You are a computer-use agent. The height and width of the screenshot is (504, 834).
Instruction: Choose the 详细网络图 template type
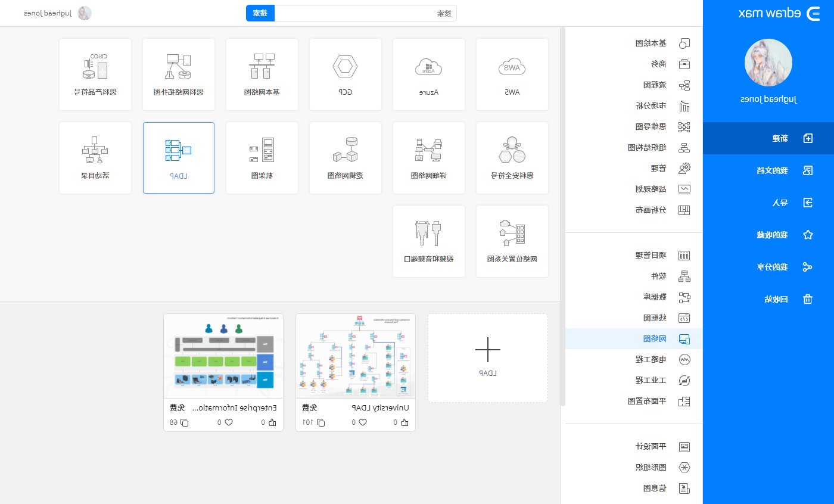[429, 158]
